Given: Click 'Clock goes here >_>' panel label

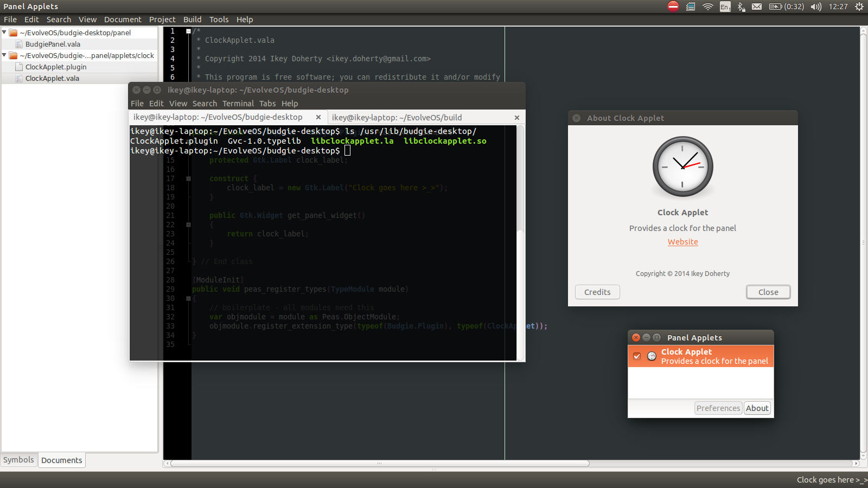Looking at the screenshot, I should point(832,480).
